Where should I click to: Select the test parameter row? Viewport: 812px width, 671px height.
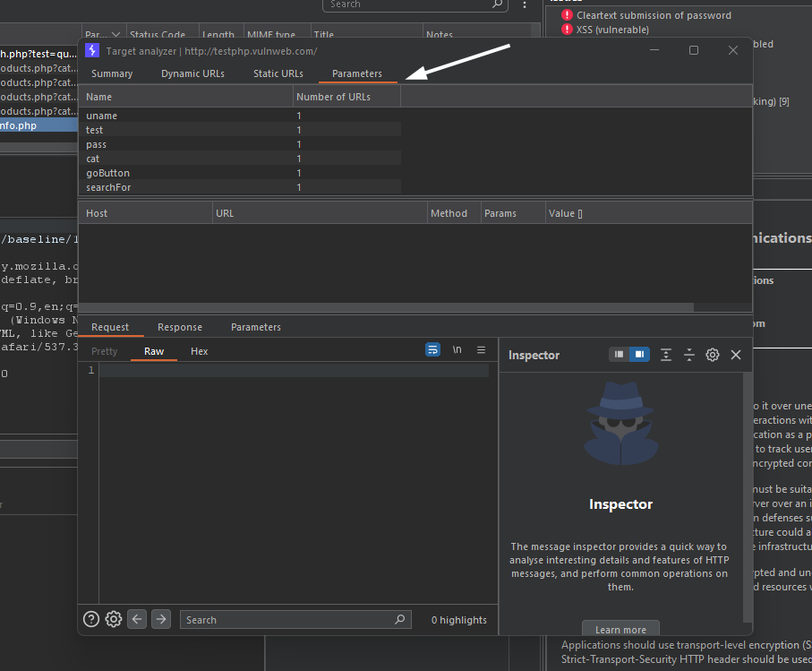240,130
